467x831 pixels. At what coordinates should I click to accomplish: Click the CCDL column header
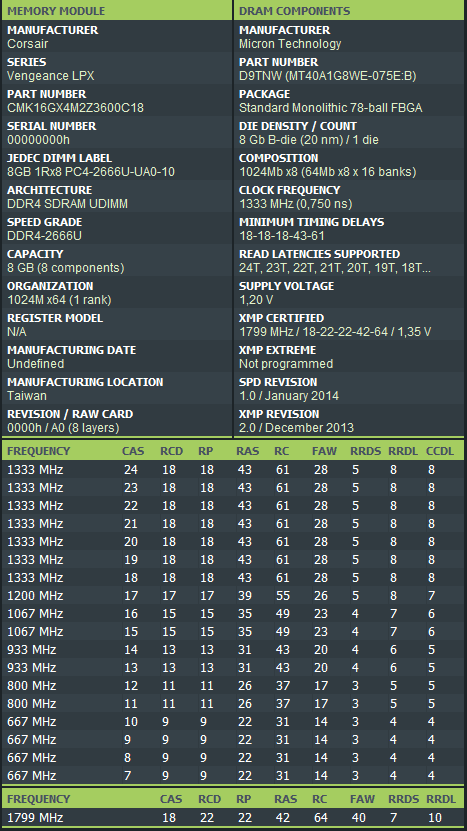[x=440, y=451]
